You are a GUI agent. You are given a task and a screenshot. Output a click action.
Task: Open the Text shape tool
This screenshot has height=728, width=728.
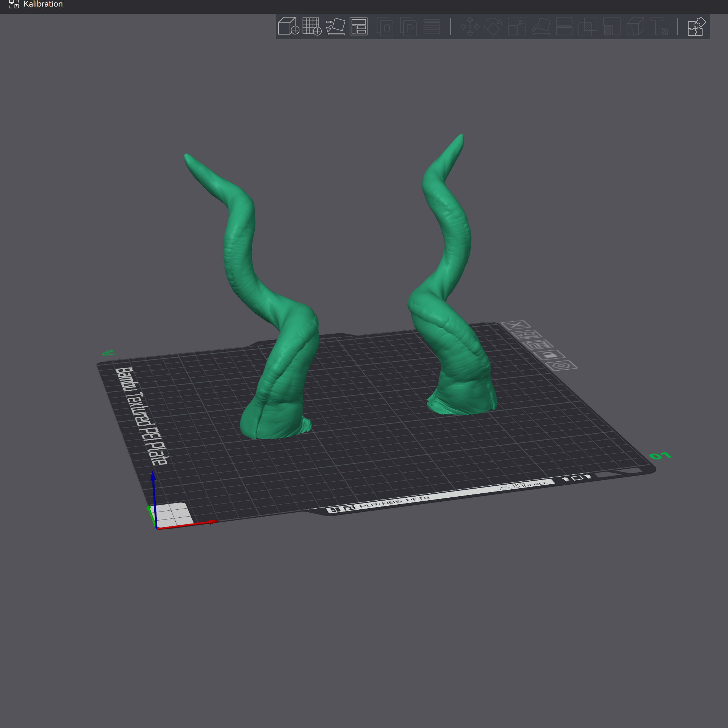(x=659, y=26)
